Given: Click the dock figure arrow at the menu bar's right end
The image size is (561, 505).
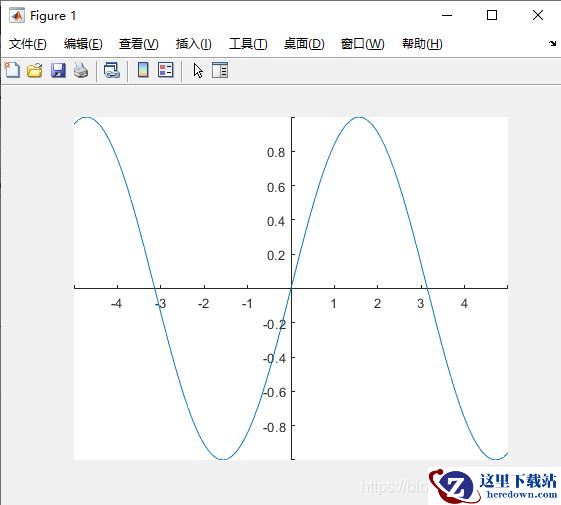Looking at the screenshot, I should (x=552, y=44).
